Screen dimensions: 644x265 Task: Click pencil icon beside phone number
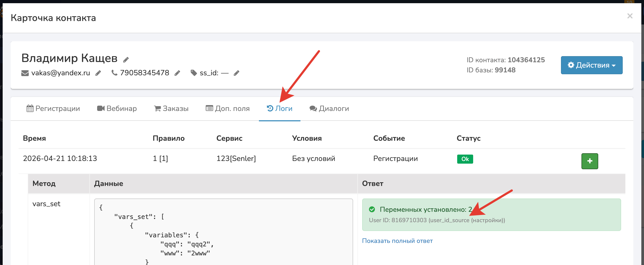pos(177,73)
